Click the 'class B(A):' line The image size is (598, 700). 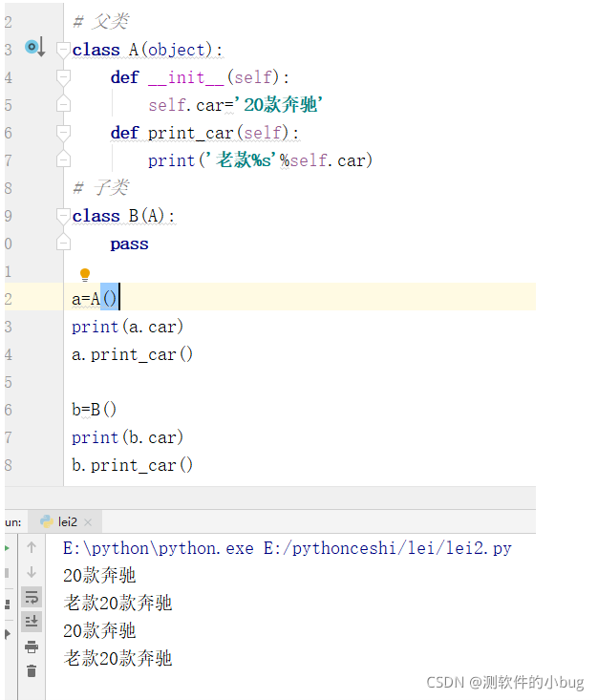123,216
